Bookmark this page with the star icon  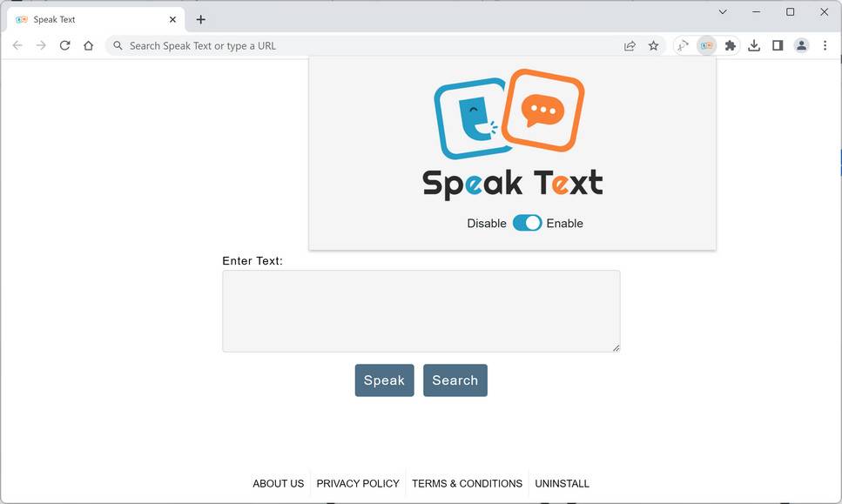pos(653,45)
